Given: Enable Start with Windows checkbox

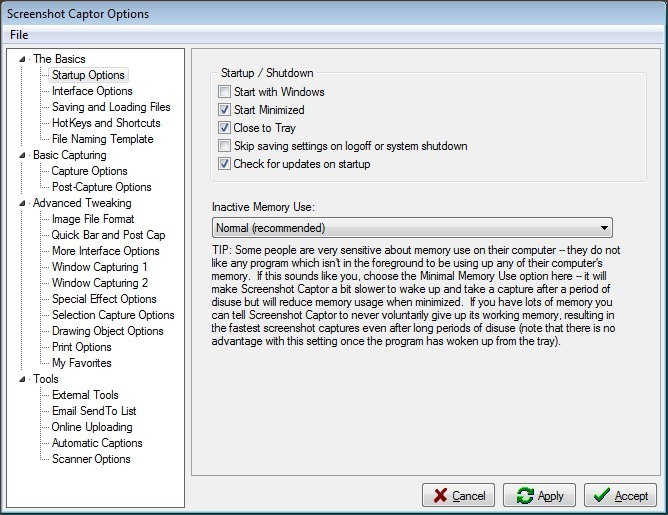Looking at the screenshot, I should pyautogui.click(x=225, y=92).
